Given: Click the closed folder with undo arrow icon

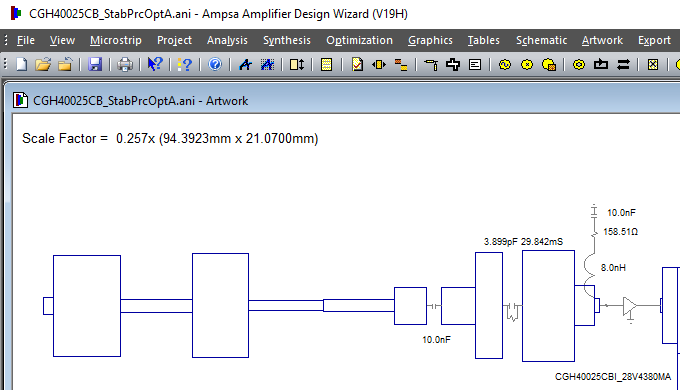Looking at the screenshot, I should pos(65,65).
